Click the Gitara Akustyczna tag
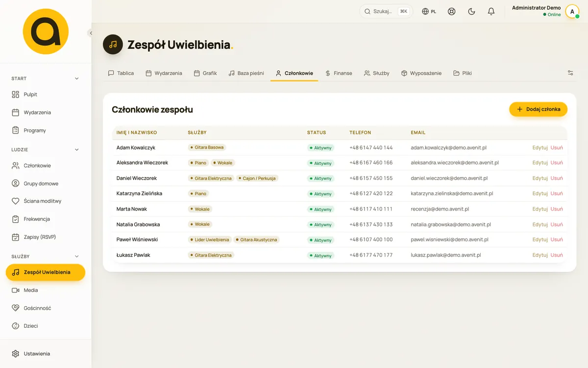This screenshot has width=588, height=368. click(256, 240)
